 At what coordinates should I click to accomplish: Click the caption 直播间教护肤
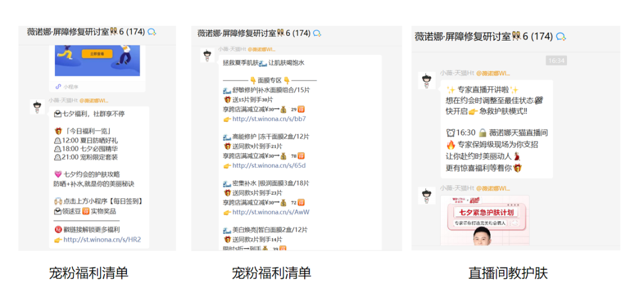(x=508, y=273)
